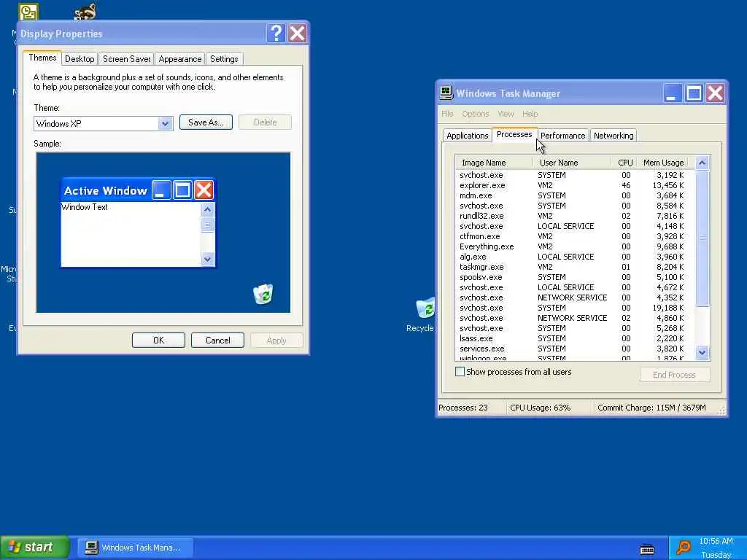This screenshot has width=747, height=560.
Task: Click the close icon in Active Window sample
Action: pyautogui.click(x=204, y=190)
